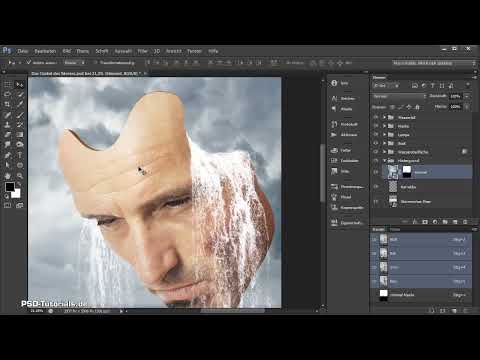Image resolution: width=480 pixels, height=360 pixels.
Task: Select the Pen tool
Action: [8, 155]
